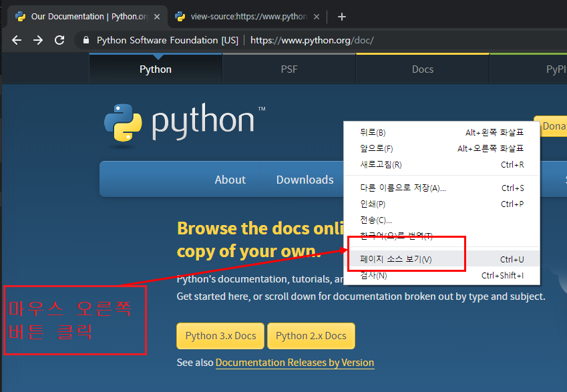
Task: Open Python 2.x Docs button
Action: pos(311,336)
